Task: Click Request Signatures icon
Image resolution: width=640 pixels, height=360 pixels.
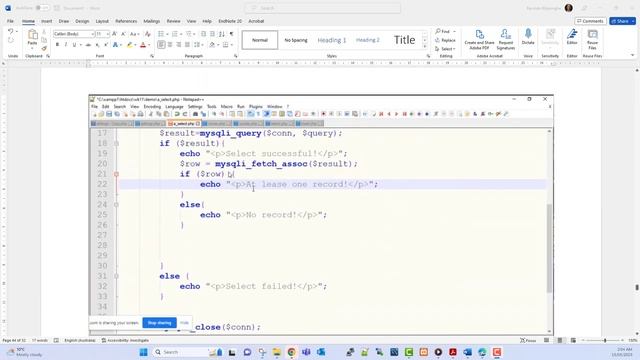Action: [505, 39]
